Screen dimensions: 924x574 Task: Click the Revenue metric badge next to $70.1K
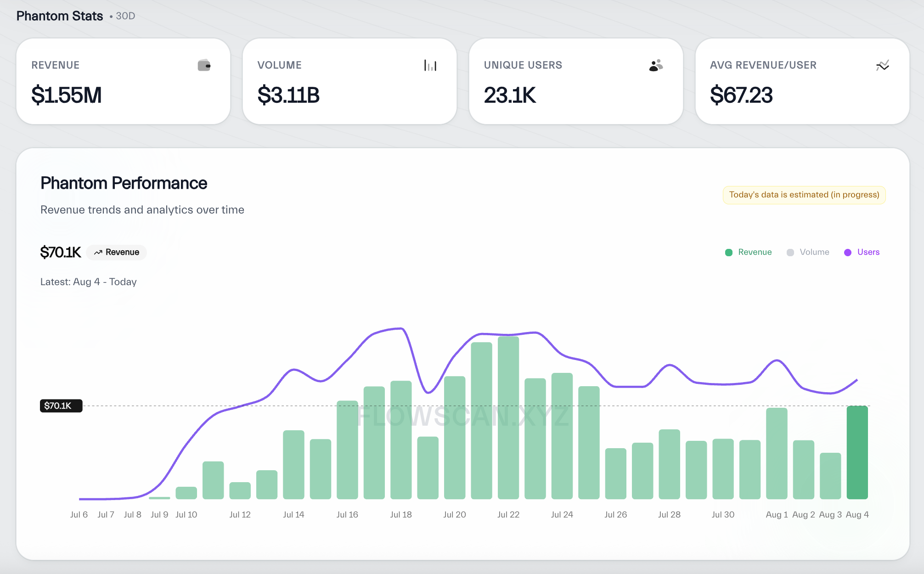117,253
